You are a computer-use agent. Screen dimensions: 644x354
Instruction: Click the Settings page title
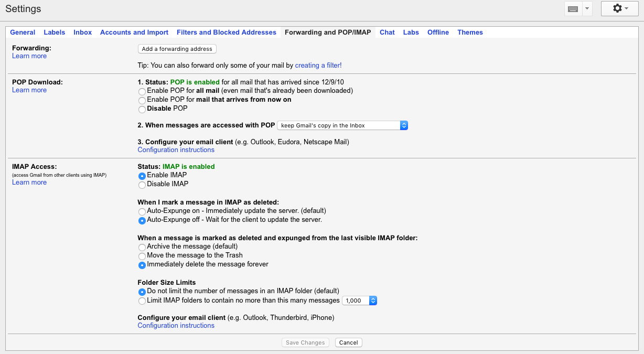coord(23,9)
